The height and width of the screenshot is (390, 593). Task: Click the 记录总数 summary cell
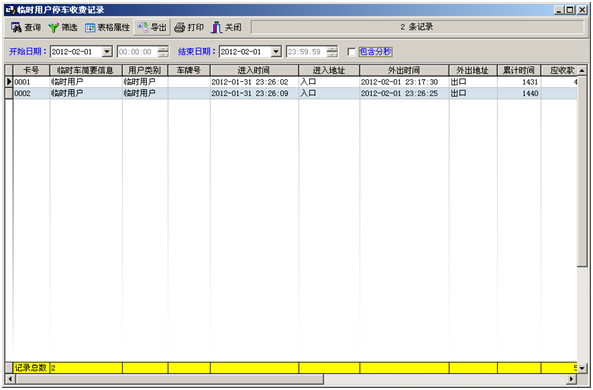point(31,368)
